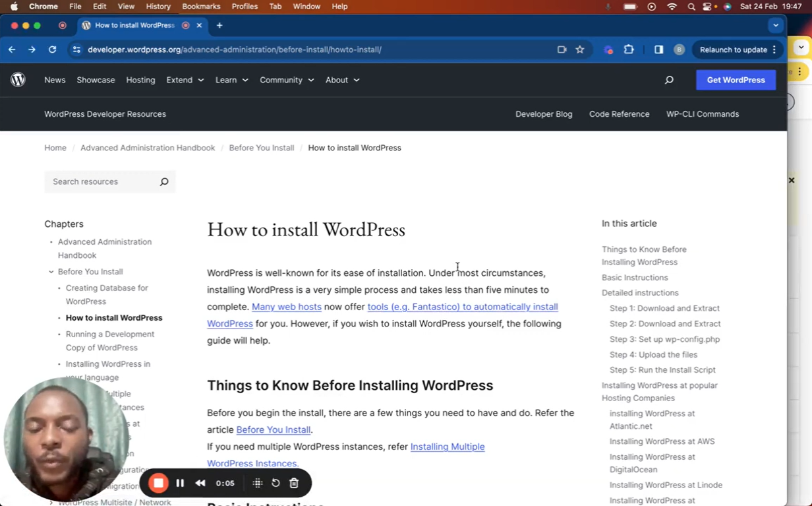Screen dimensions: 812x506
Task: Pause the screen recording
Action: click(180, 483)
